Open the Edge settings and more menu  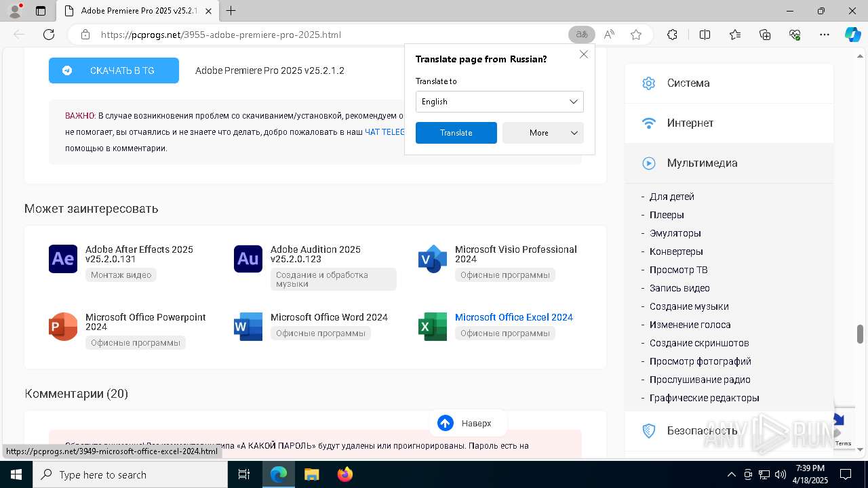click(825, 35)
